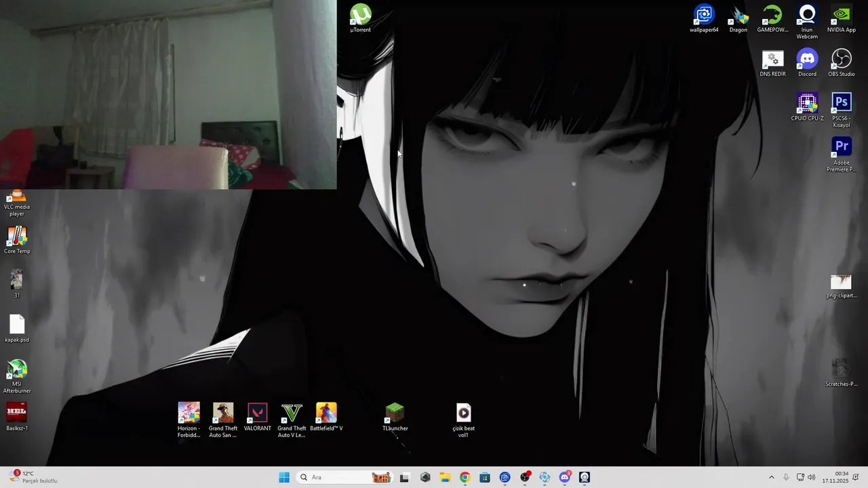Open the VALORANT desktop shortcut
The width and height of the screenshot is (868, 488).
pos(257,416)
